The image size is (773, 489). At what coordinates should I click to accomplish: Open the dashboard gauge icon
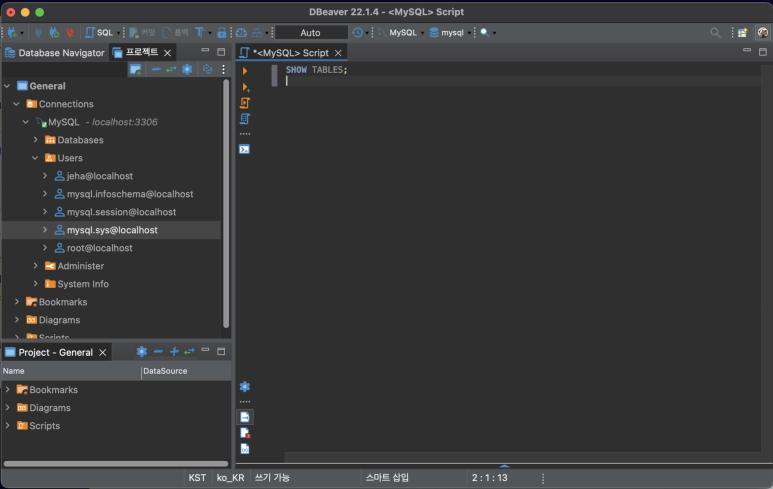[241, 33]
